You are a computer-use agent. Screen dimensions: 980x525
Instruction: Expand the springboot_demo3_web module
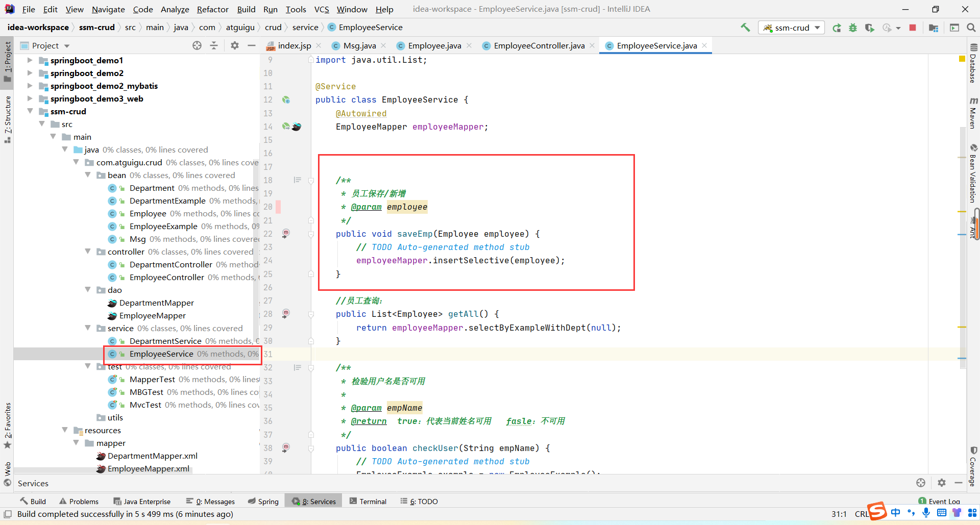[30, 98]
